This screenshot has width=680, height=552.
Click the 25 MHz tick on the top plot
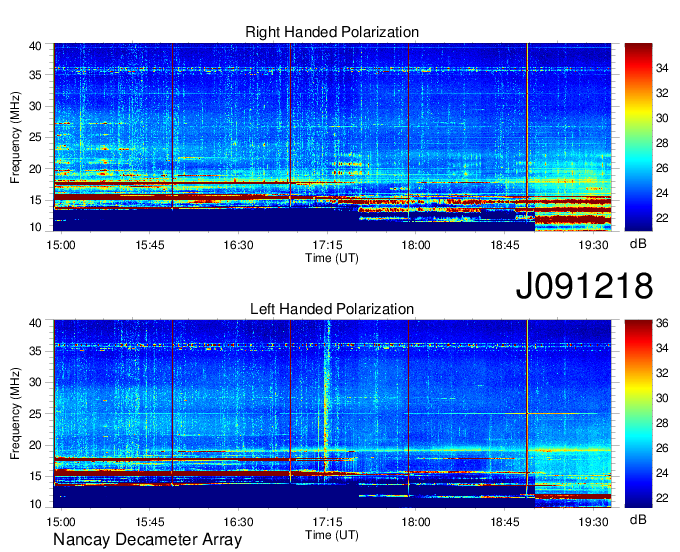click(35, 137)
